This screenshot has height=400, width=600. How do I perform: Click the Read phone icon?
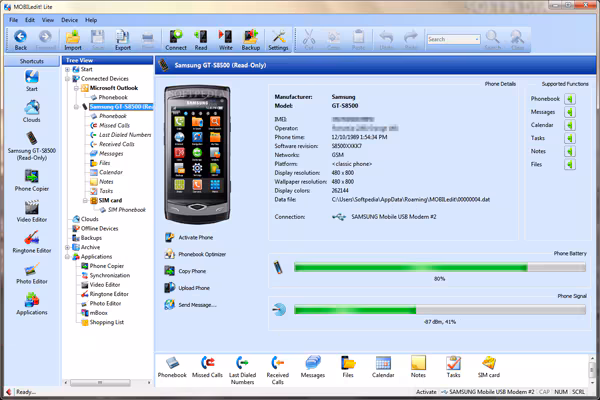click(201, 40)
